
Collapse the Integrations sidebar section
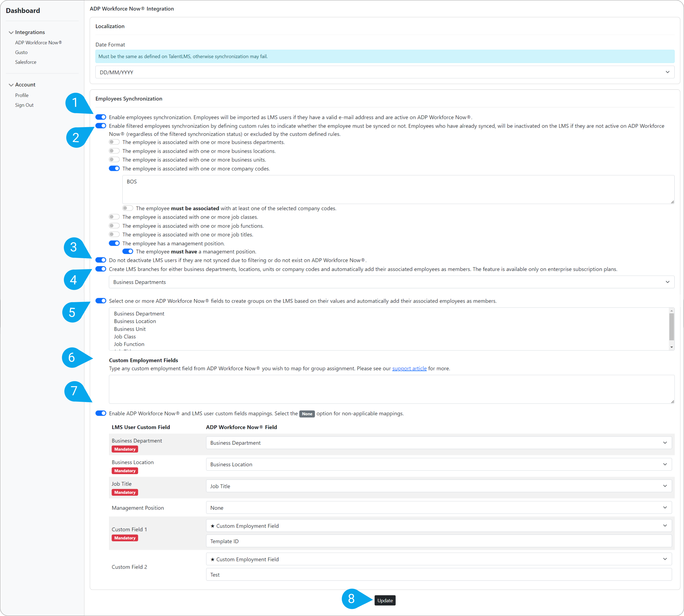tap(27, 32)
